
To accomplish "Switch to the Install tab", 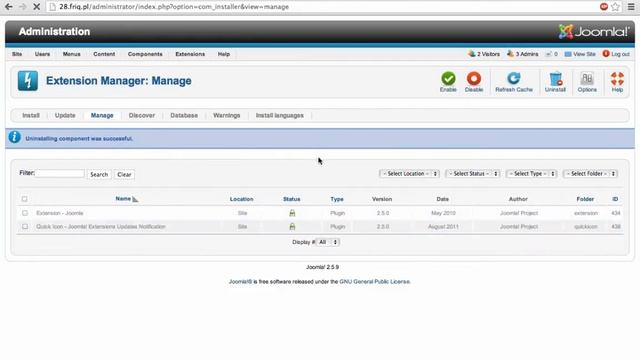I will [31, 116].
